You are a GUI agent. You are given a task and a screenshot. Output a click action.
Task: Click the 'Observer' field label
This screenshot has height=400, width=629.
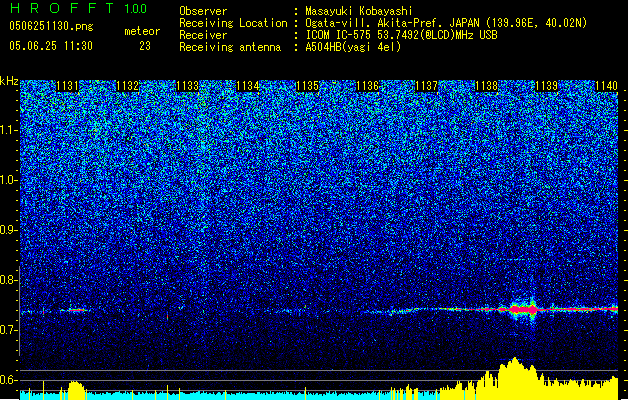pos(203,11)
